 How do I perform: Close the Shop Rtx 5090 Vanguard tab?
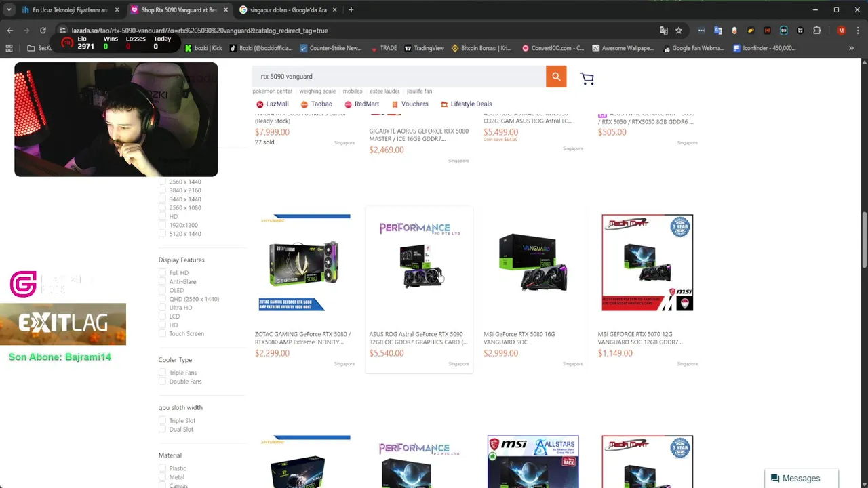coord(226,10)
